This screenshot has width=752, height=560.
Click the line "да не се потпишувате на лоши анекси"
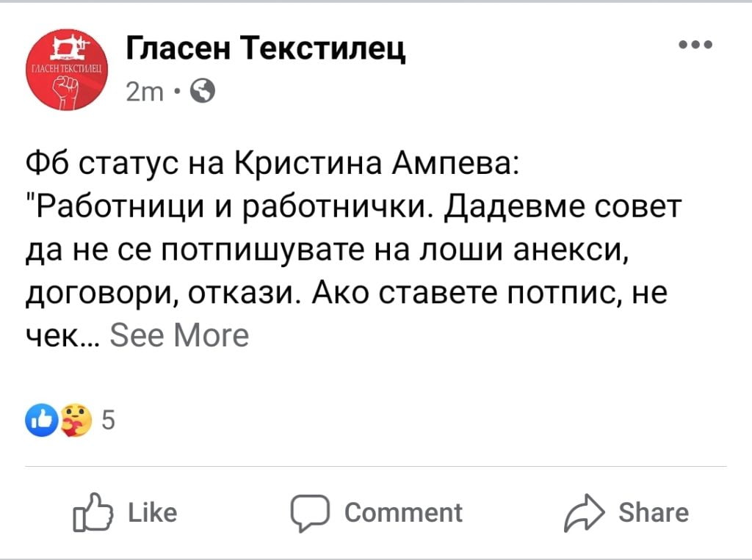[x=325, y=250]
